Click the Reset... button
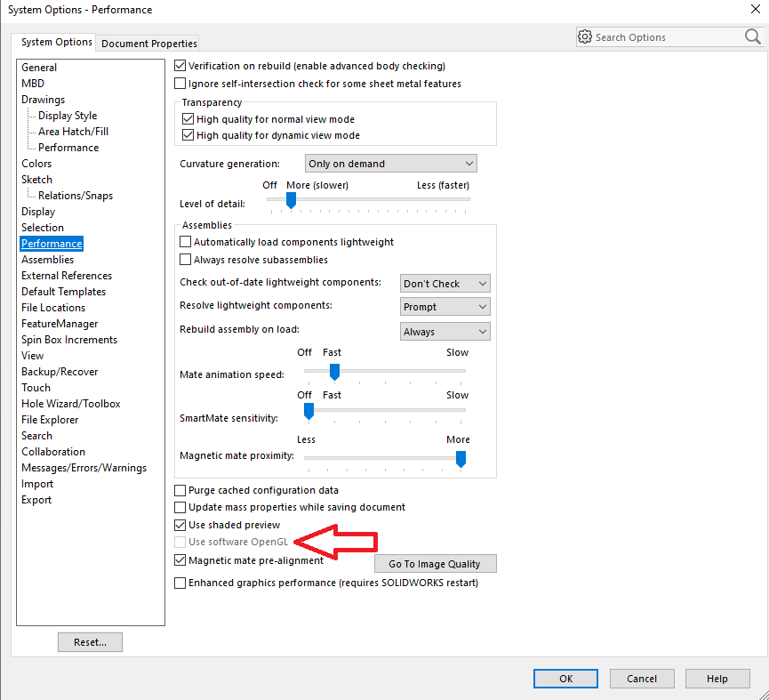The width and height of the screenshot is (769, 700). [x=90, y=642]
